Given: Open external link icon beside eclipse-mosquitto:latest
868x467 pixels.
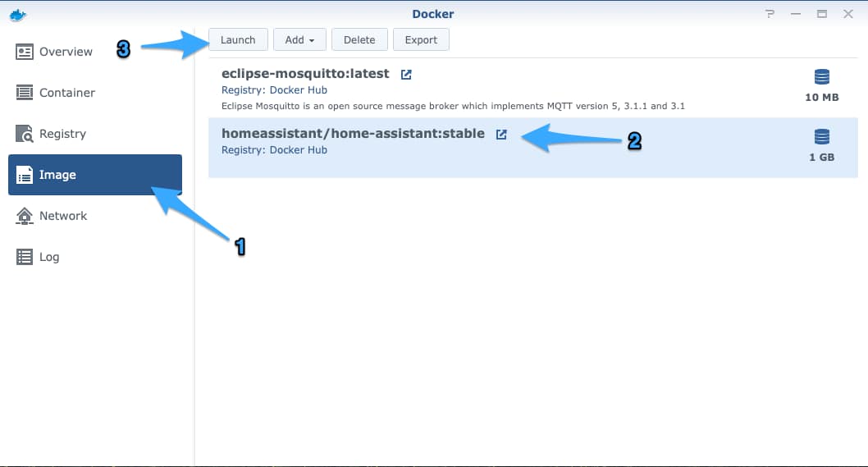Looking at the screenshot, I should [406, 75].
